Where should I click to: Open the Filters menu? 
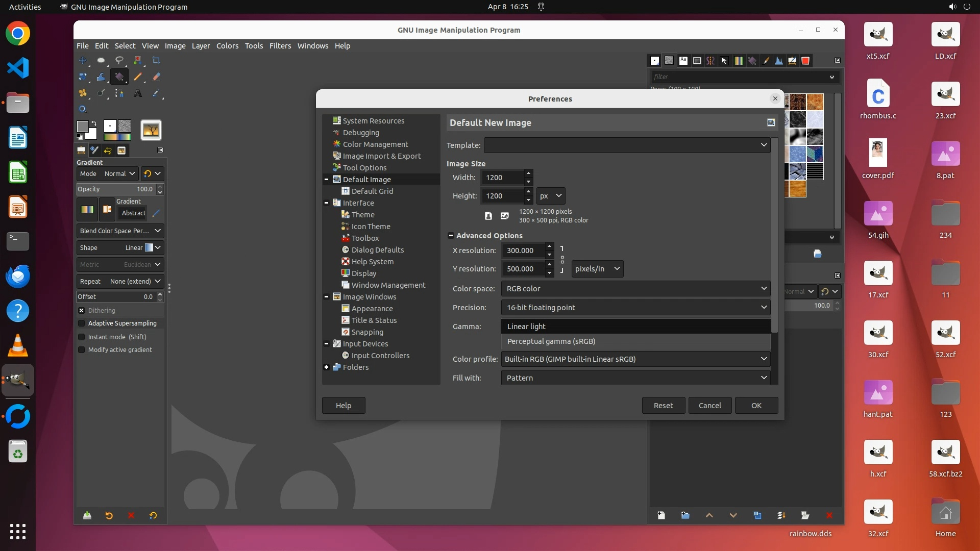[x=280, y=46]
